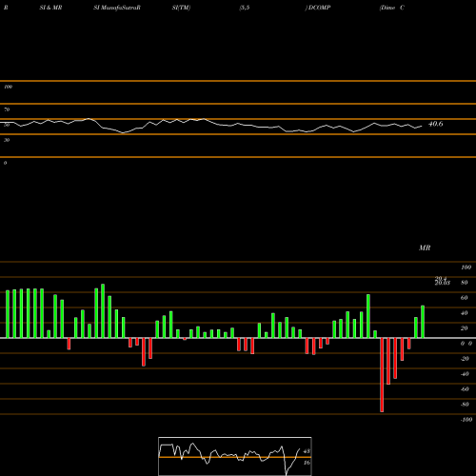Click the 60 axis label on the MR scale
Image resolution: width=476 pixels, height=476 pixels.
[464, 298]
